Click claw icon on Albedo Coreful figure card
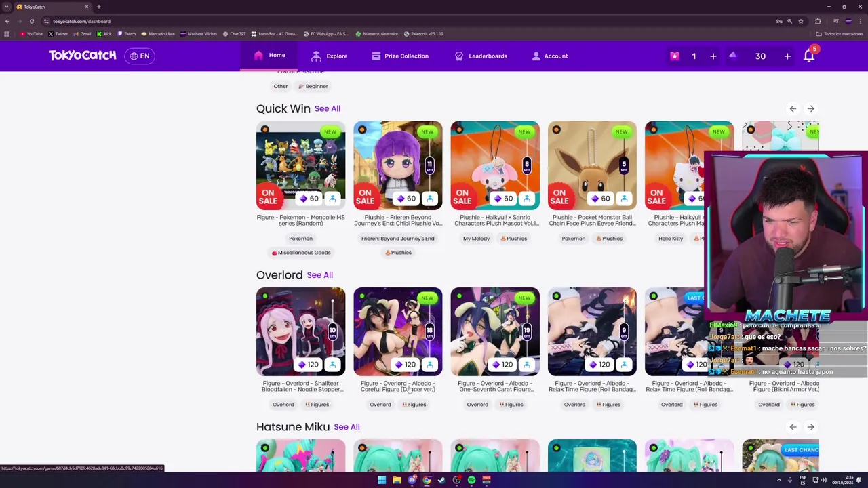The image size is (868, 488). coord(429,365)
